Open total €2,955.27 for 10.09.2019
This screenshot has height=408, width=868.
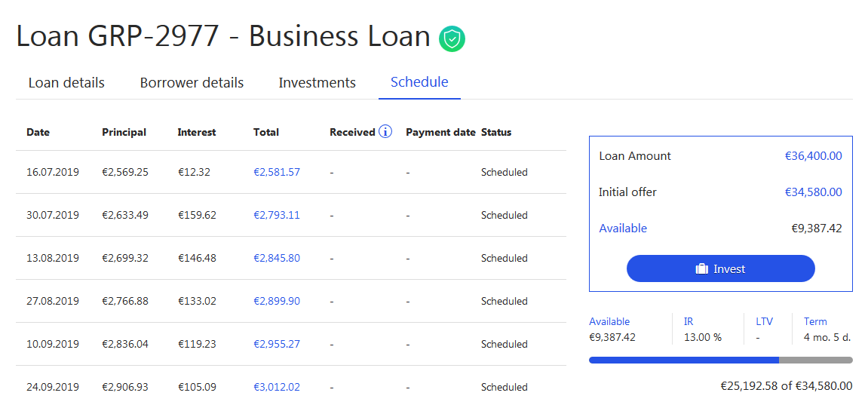click(277, 344)
